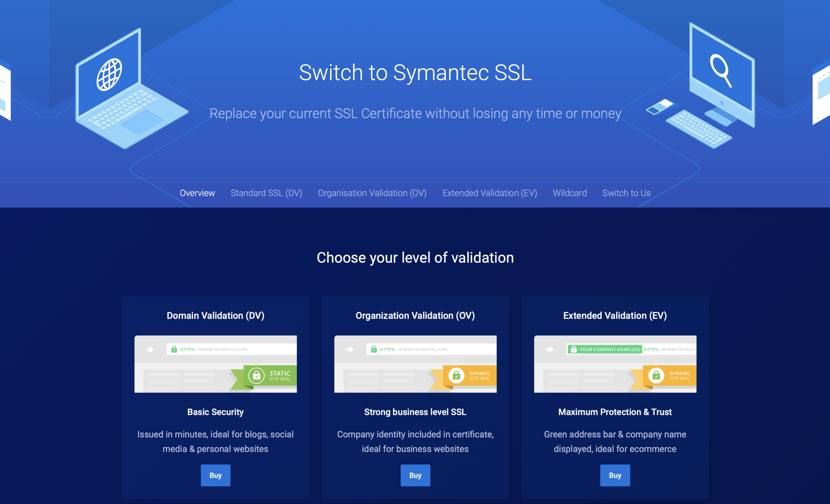Click the green Your Company Name badge
This screenshot has width=830, height=504.
point(605,349)
